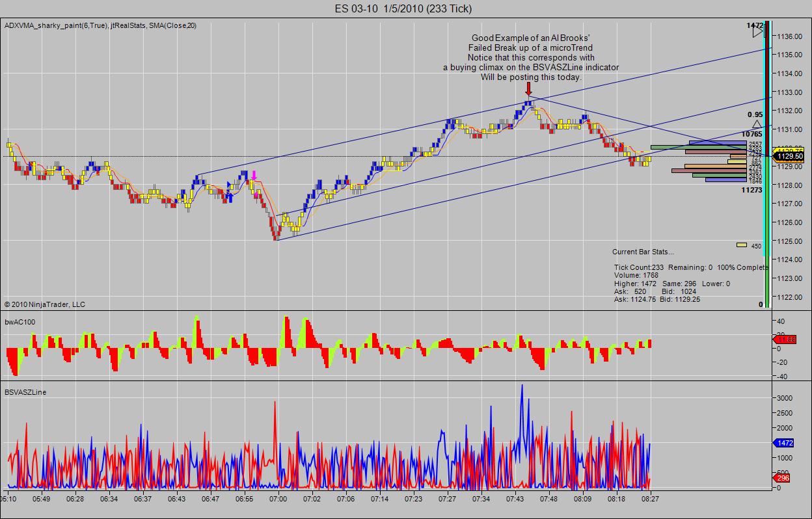The width and height of the screenshot is (812, 519).
Task: Click the 1122.00 price axis label
Action: pyautogui.click(x=789, y=297)
